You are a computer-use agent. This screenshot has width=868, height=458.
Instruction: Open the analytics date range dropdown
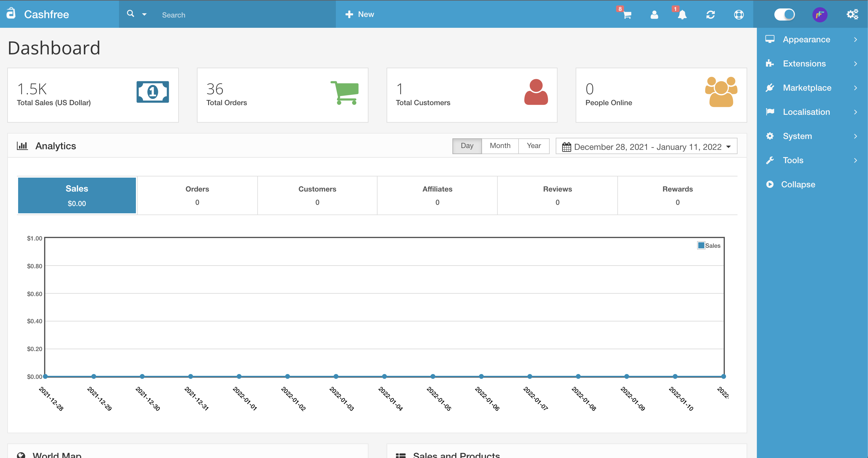pos(646,147)
